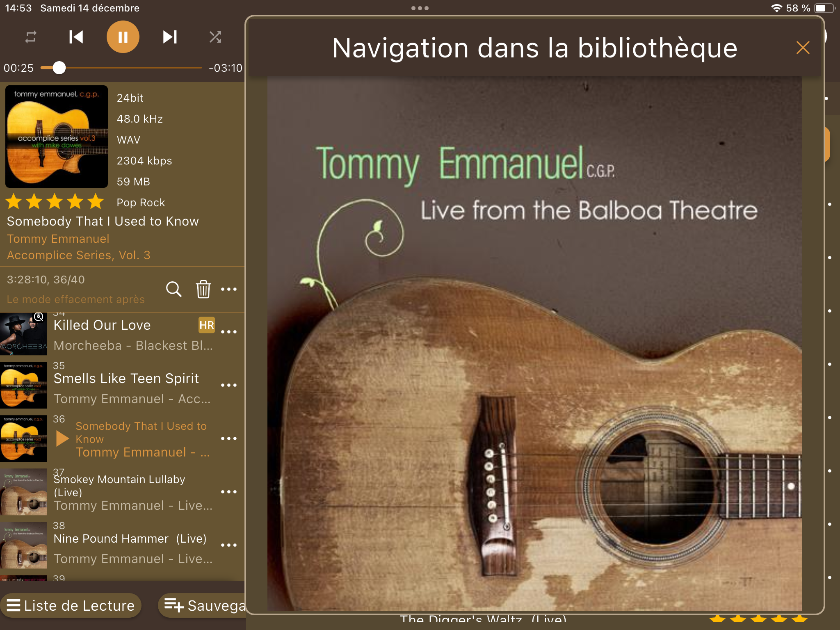This screenshot has height=630, width=840.
Task: Open more options for Smells Like Teen Spirit
Action: tap(229, 385)
